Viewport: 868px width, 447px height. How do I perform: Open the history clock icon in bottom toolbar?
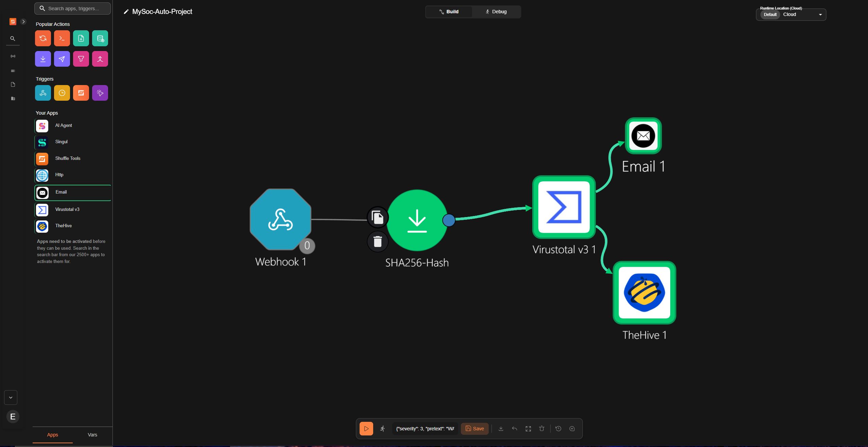pos(558,429)
